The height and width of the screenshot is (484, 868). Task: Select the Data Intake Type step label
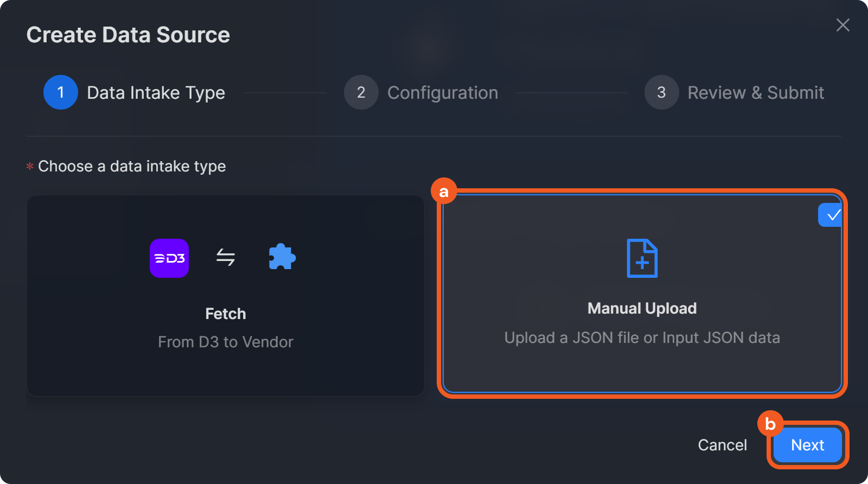tap(156, 93)
